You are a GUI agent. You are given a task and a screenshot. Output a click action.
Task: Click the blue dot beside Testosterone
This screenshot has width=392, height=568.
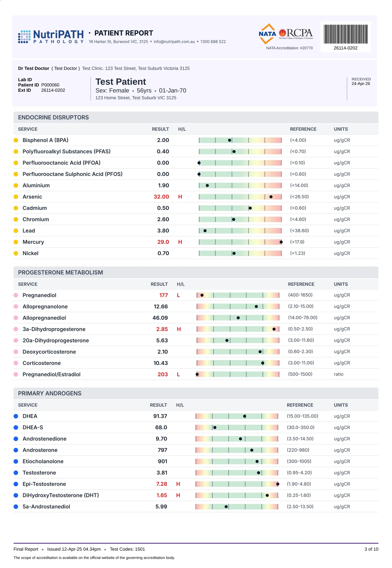coord(16,473)
